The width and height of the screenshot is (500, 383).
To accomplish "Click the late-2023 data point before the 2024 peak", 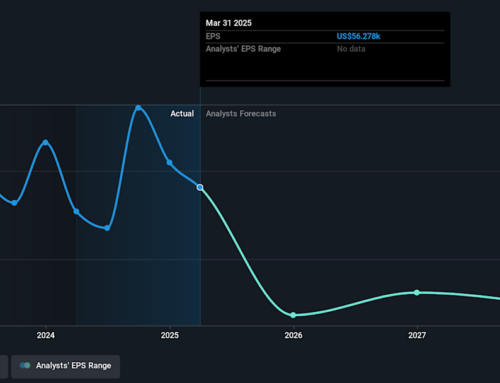I will click(x=14, y=203).
